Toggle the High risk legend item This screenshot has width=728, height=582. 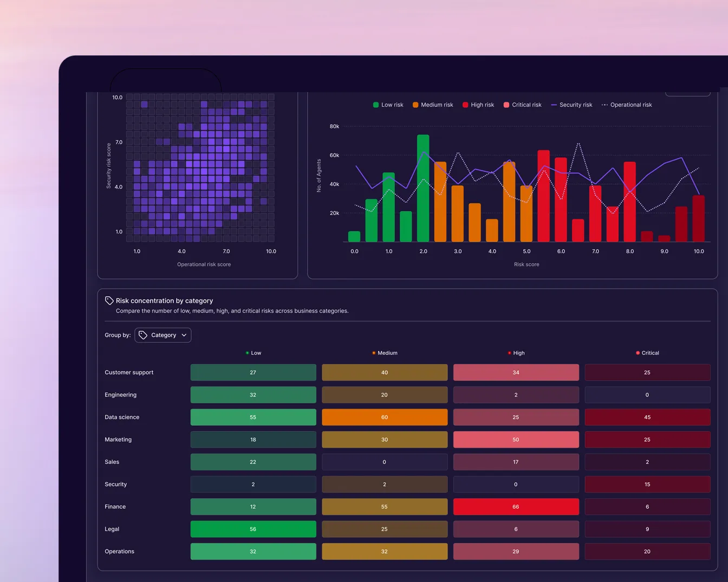pyautogui.click(x=478, y=105)
